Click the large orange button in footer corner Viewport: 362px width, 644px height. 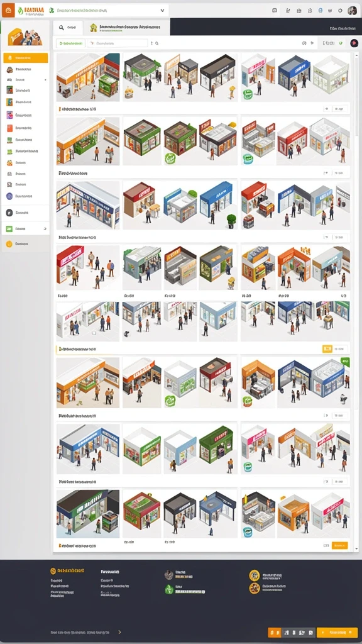click(x=337, y=632)
